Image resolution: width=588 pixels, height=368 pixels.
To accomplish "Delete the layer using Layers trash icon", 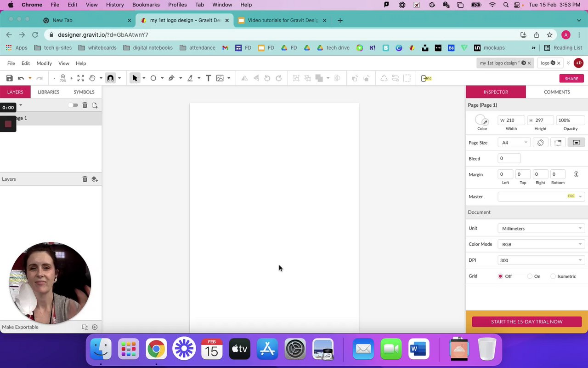I will pos(85,179).
